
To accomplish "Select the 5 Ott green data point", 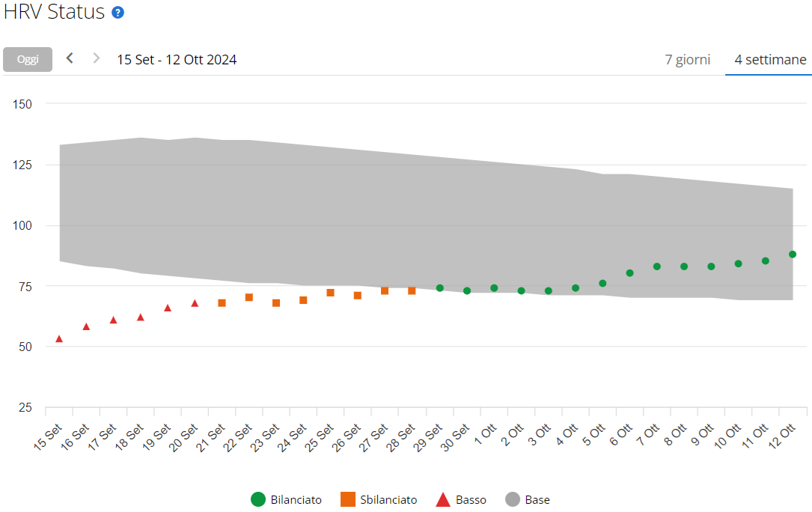I will point(602,284).
